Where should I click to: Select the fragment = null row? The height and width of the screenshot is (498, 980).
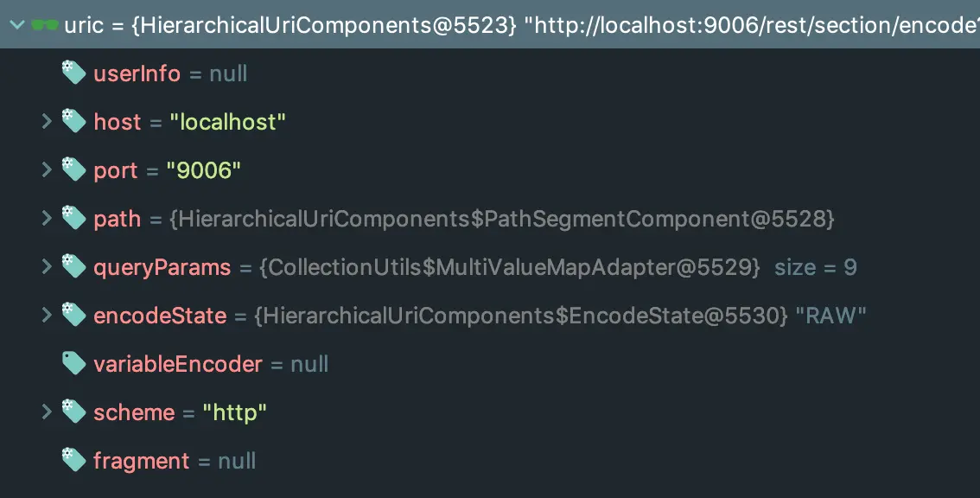click(490, 461)
